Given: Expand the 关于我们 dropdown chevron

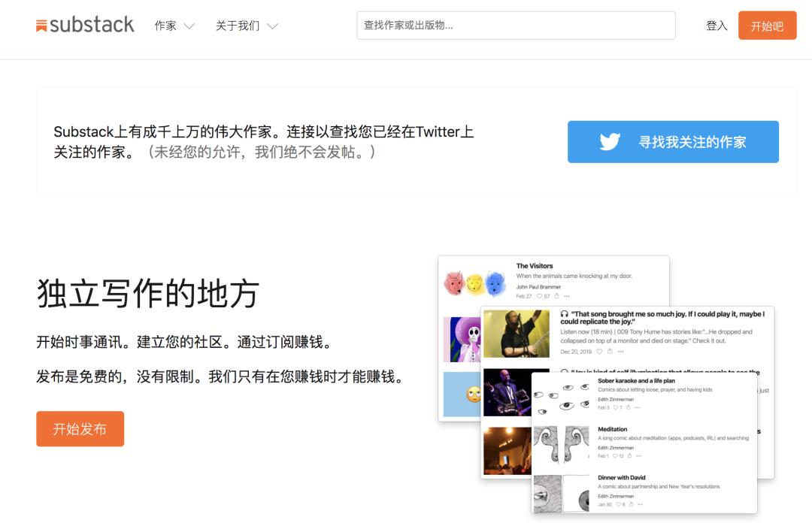Looking at the screenshot, I should click(272, 26).
